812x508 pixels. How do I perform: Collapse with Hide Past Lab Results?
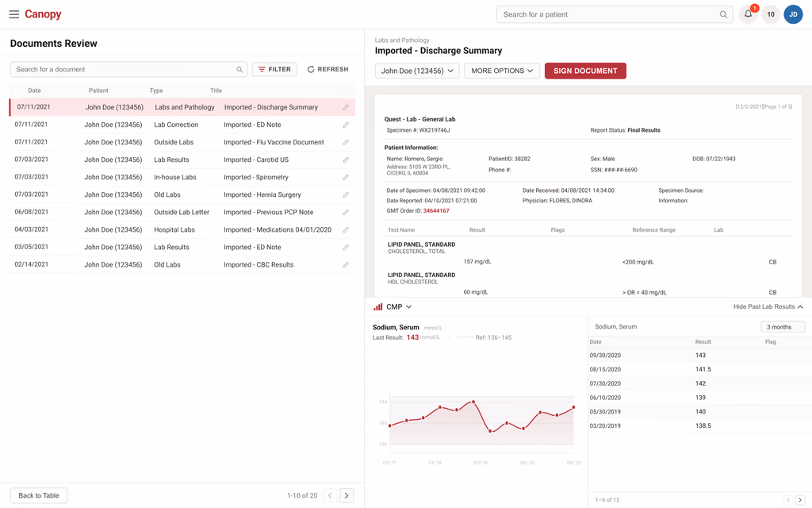[x=768, y=307]
